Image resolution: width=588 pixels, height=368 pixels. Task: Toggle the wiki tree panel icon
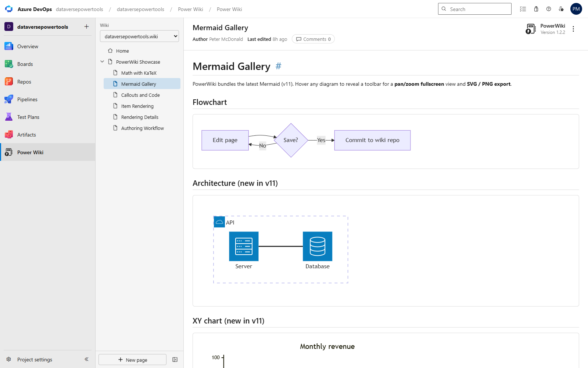(x=175, y=360)
